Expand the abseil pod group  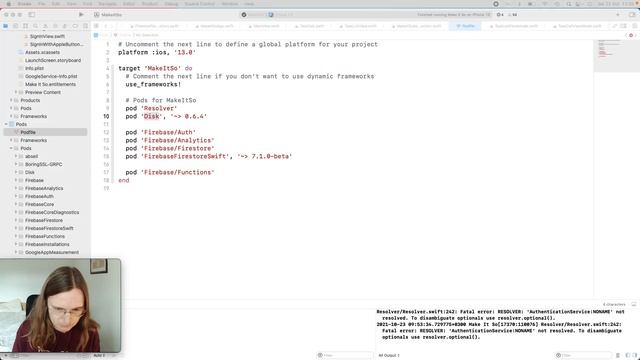[x=16, y=156]
